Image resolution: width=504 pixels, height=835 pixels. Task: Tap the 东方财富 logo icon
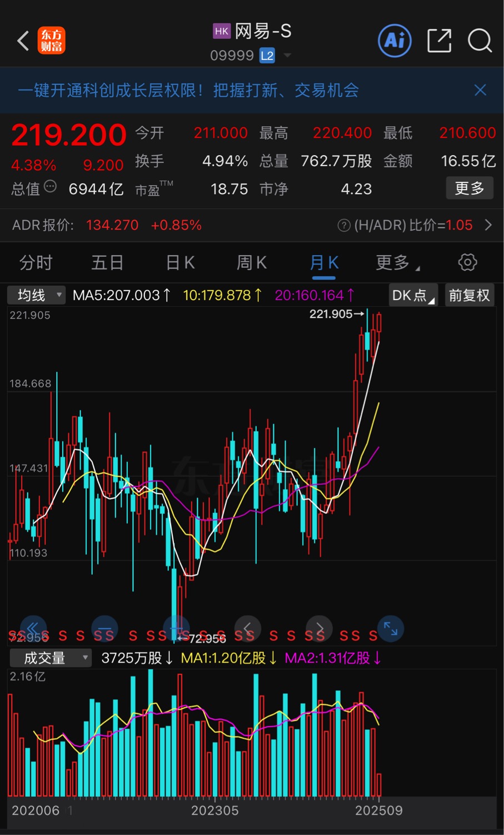[52, 41]
